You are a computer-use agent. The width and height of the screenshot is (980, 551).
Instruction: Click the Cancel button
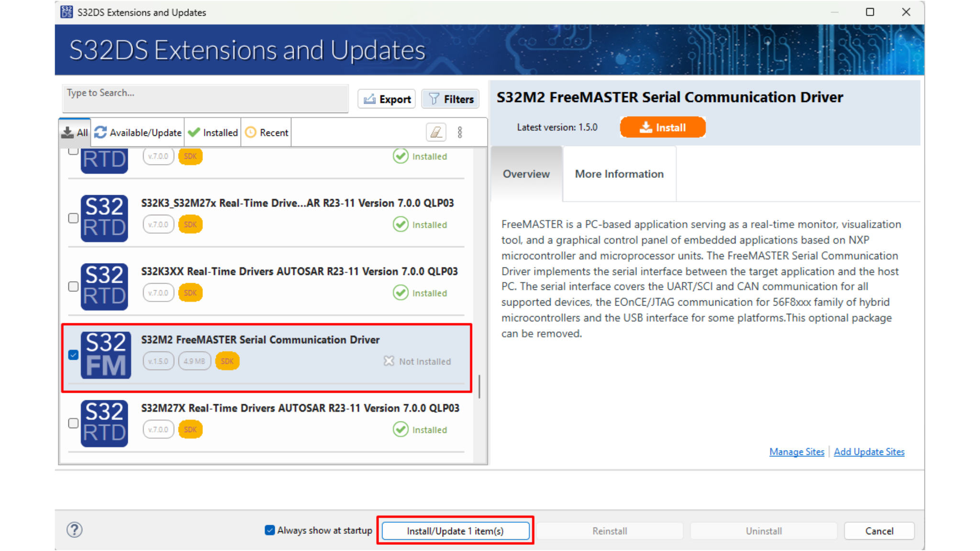879,531
